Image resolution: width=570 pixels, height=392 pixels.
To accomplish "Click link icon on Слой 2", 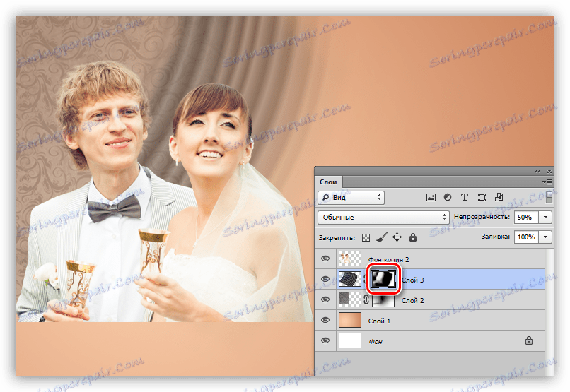I will point(366,299).
